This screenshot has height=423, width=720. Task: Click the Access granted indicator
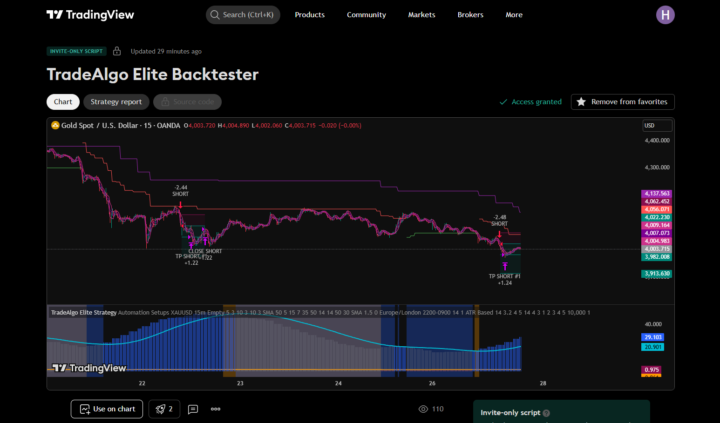(530, 102)
